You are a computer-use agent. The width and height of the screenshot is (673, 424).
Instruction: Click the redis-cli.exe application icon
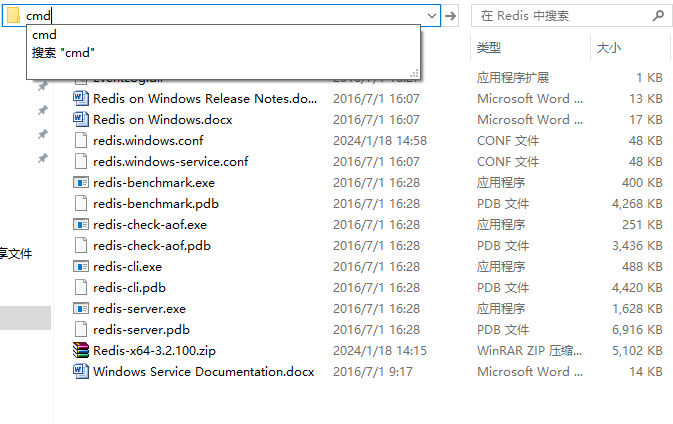coord(81,267)
